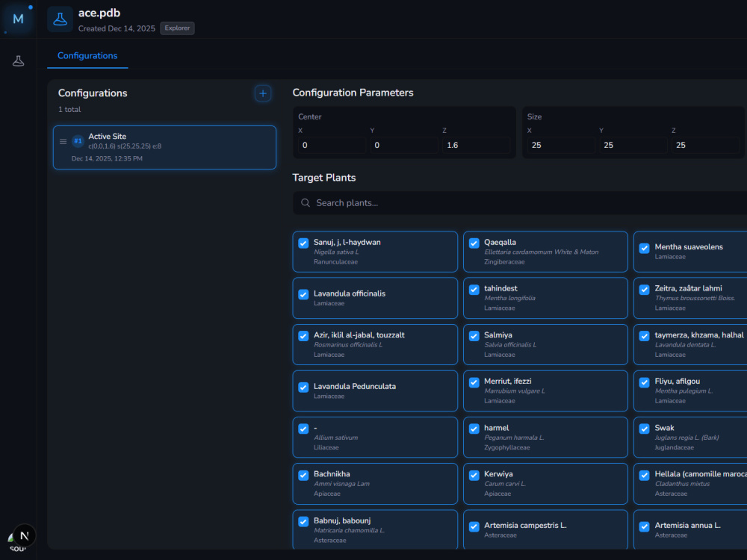Viewport: 747px width, 560px height.
Task: Toggle Artemisia campestris L. checkbox
Action: point(474,526)
